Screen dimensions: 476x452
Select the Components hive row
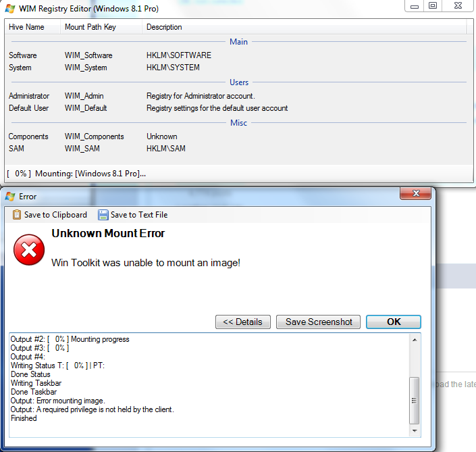[x=238, y=136]
